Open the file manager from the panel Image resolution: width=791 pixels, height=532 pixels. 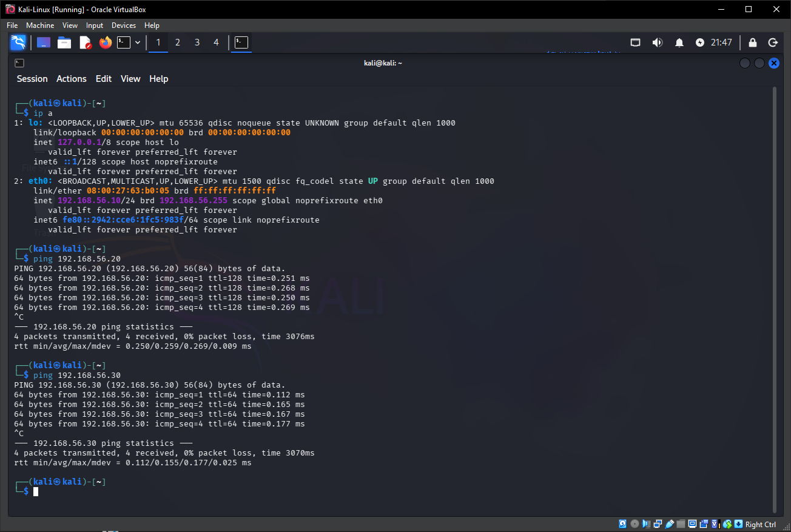[x=64, y=42]
